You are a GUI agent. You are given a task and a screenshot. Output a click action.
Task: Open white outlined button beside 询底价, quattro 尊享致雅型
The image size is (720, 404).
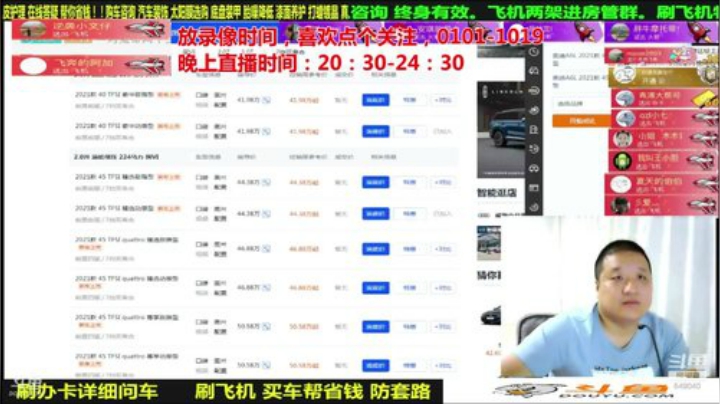(410, 326)
